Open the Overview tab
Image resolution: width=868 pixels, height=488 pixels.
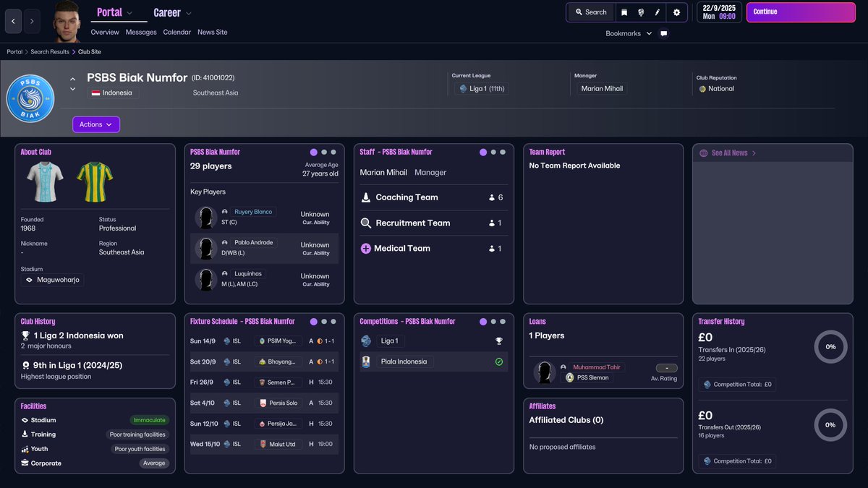[x=105, y=32]
